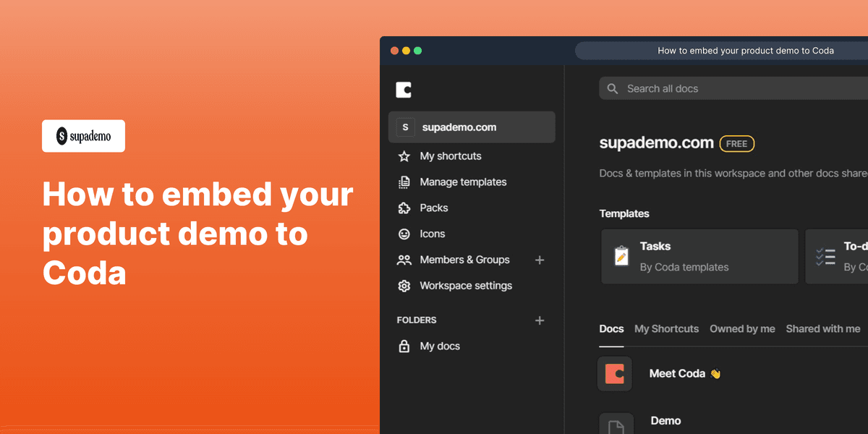Click the clipboard icon on the Tasks template
The height and width of the screenshot is (434, 868).
[x=622, y=256]
